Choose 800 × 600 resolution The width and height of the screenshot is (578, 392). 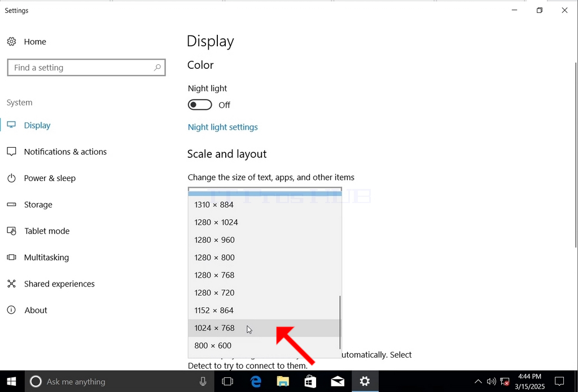coord(265,346)
